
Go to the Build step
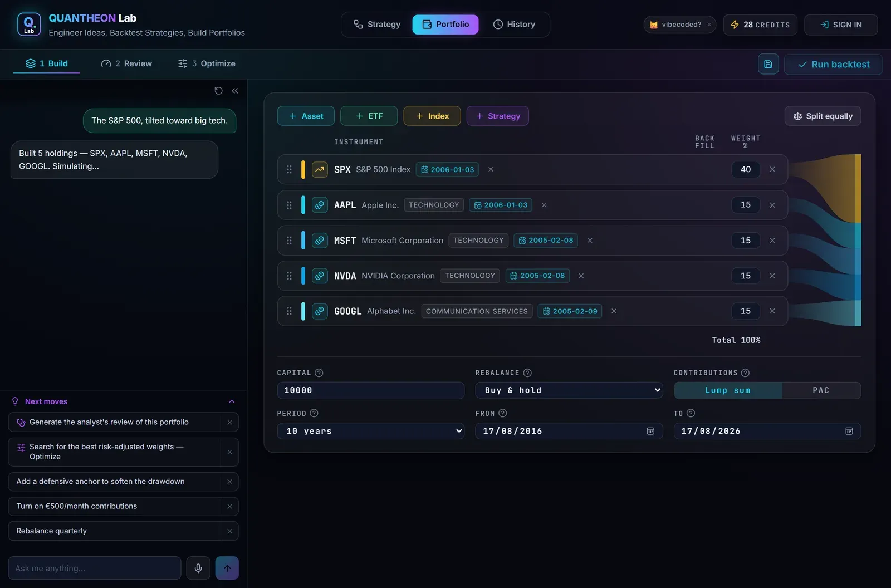47,63
